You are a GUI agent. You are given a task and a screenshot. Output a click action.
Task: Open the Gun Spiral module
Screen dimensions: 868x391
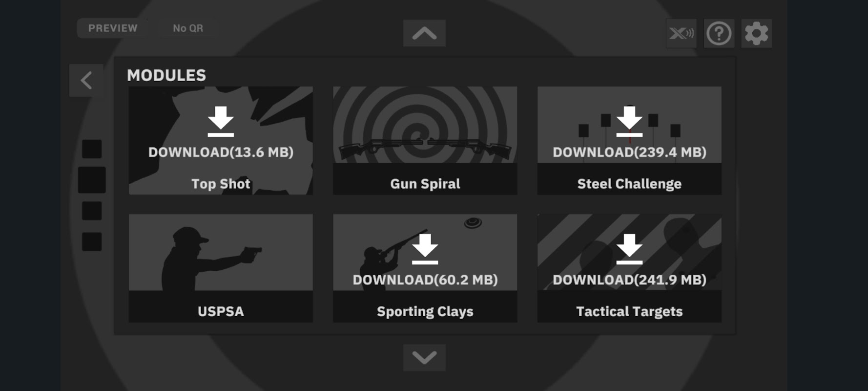pyautogui.click(x=425, y=141)
